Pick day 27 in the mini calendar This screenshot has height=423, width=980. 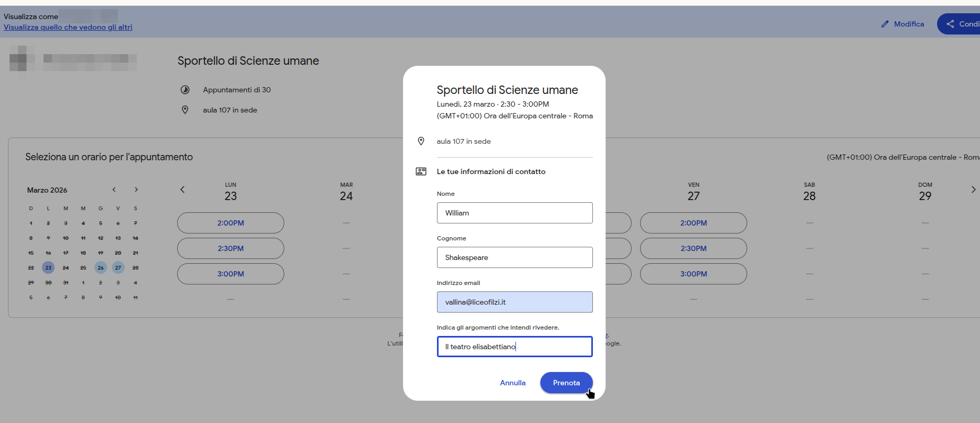tap(118, 267)
